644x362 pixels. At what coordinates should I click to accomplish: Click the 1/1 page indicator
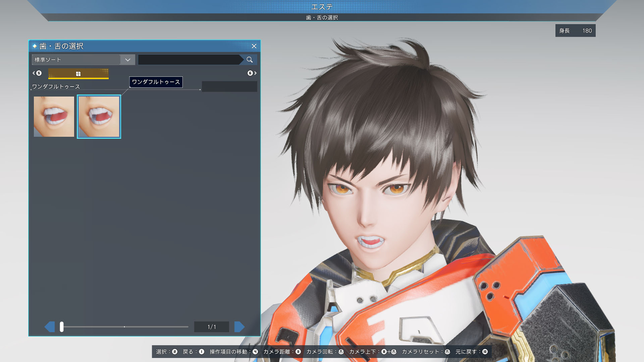(212, 327)
